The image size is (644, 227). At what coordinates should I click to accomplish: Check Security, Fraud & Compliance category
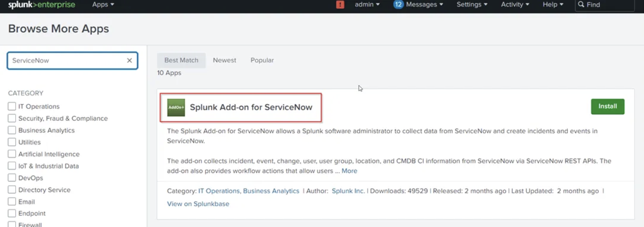tap(12, 118)
